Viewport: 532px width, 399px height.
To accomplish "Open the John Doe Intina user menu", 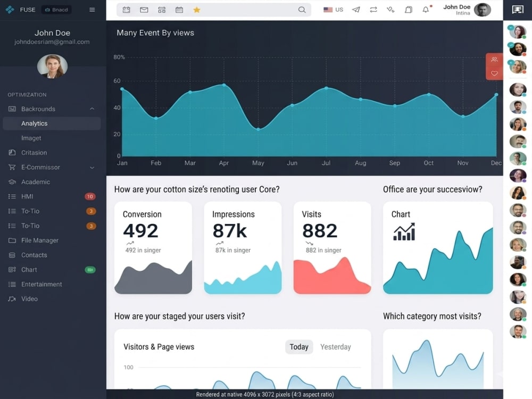I will coord(467,10).
